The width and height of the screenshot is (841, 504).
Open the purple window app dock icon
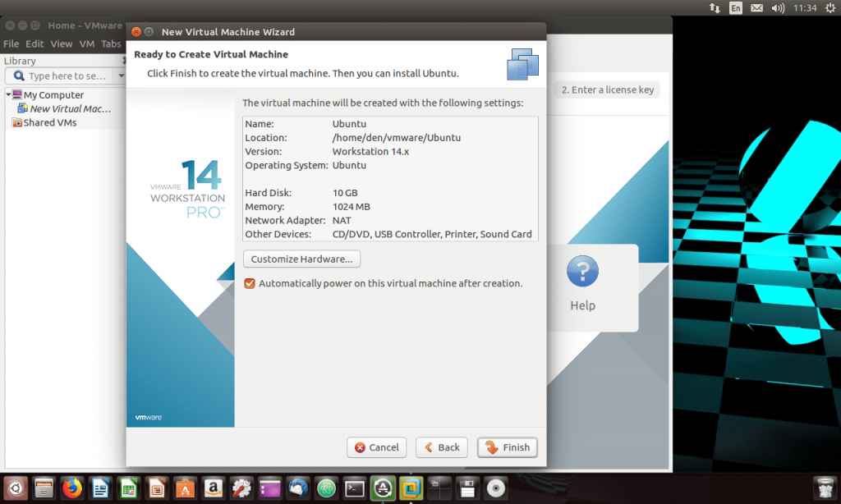(269, 488)
